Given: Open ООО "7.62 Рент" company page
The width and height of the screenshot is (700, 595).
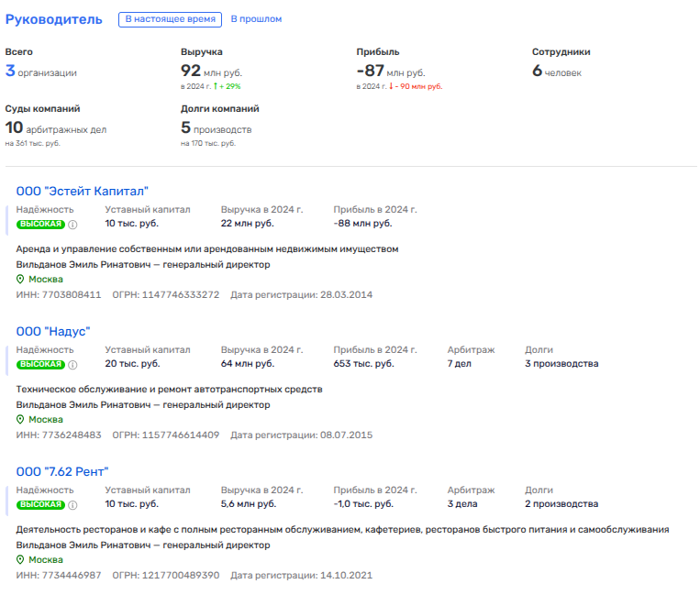Looking at the screenshot, I should 62,471.
